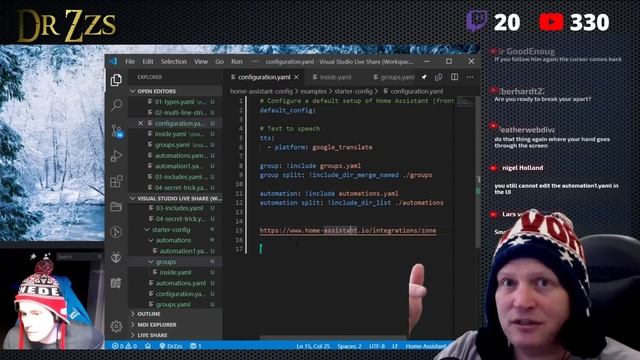Open Source Control view with blue badge
This screenshot has height=360, width=640.
point(117,131)
